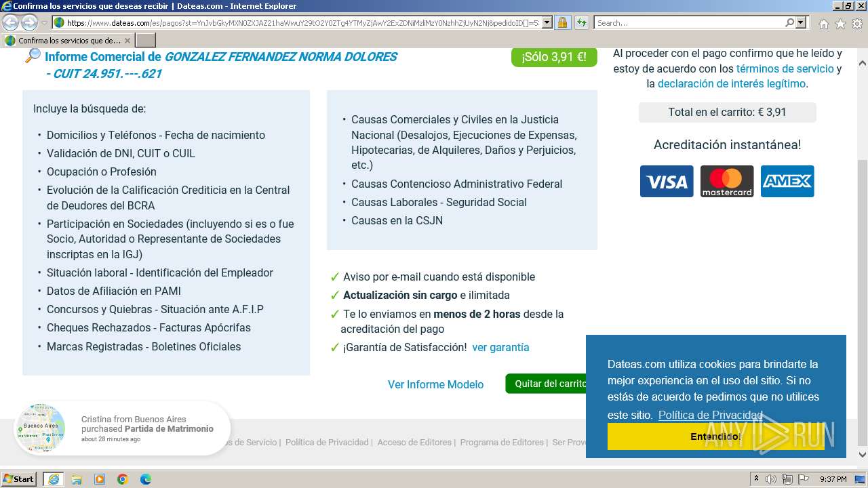
Task: Click 'Cheques Rechazados - Facturas Apócrifas' item
Action: (x=149, y=327)
